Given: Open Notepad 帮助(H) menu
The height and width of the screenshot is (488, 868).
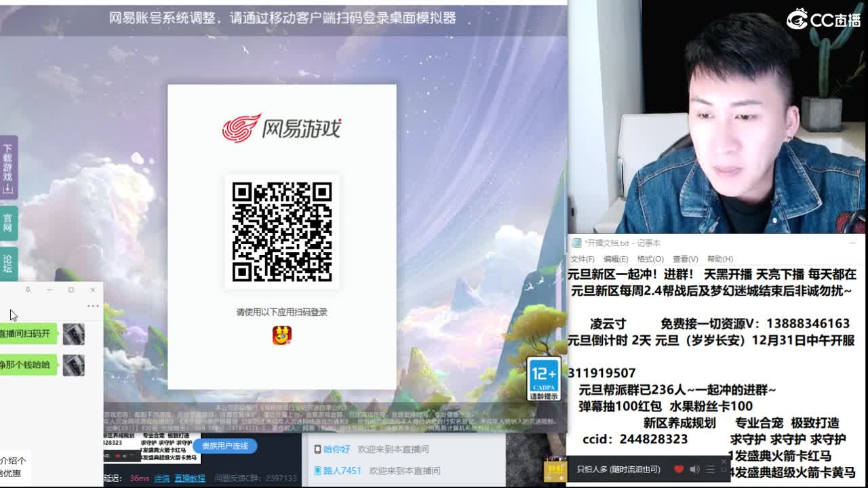Looking at the screenshot, I should [720, 259].
